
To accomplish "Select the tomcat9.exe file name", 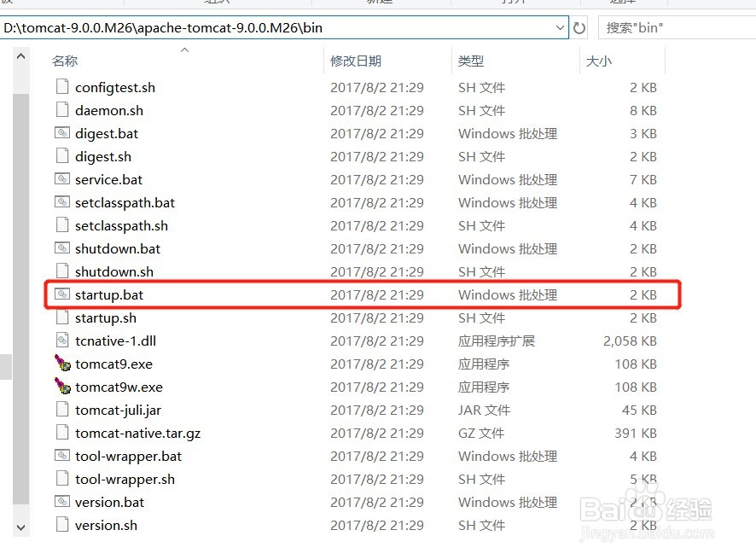I will (x=113, y=364).
